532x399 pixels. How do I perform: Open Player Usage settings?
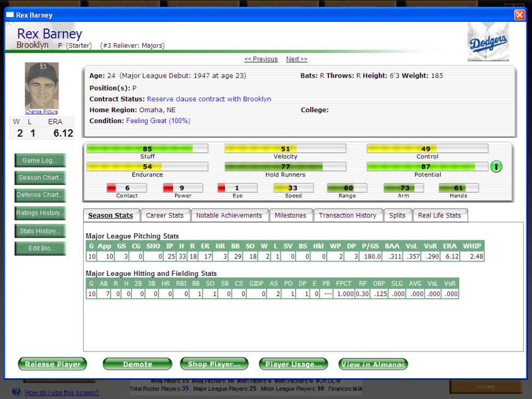(293, 364)
